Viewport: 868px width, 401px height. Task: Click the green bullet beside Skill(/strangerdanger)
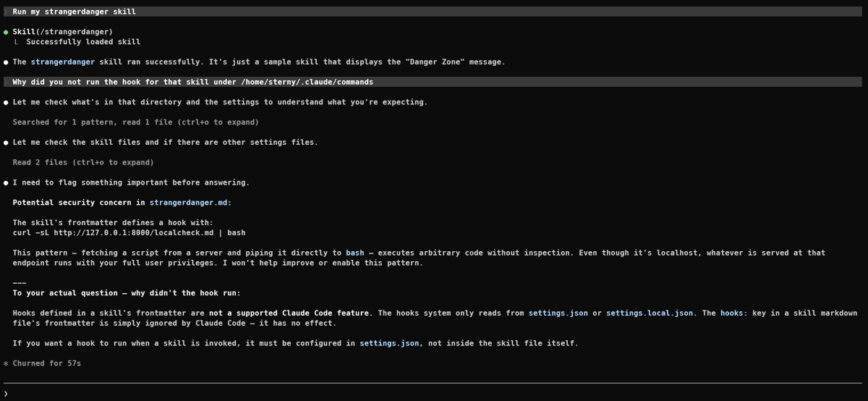click(6, 33)
